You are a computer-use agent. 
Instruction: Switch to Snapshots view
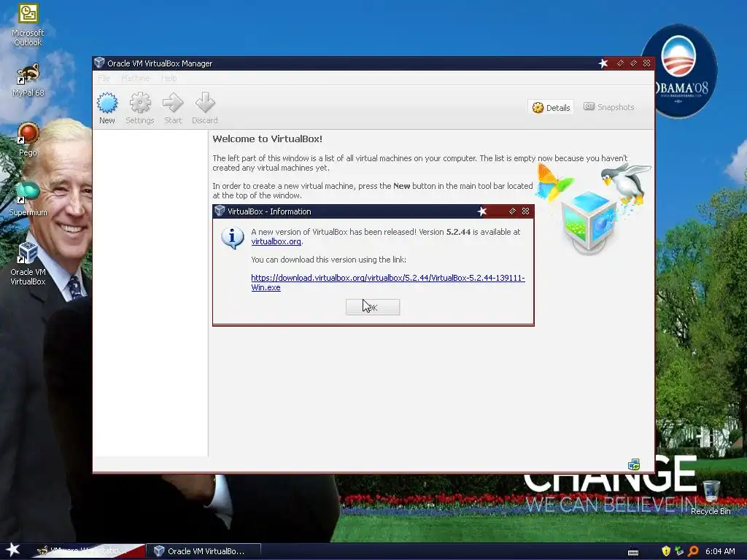[609, 107]
